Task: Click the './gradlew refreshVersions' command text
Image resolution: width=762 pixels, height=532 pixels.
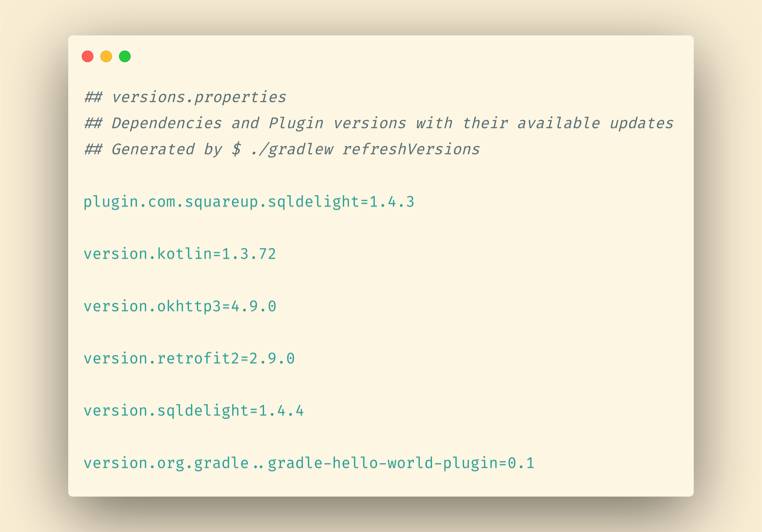Action: (365, 149)
